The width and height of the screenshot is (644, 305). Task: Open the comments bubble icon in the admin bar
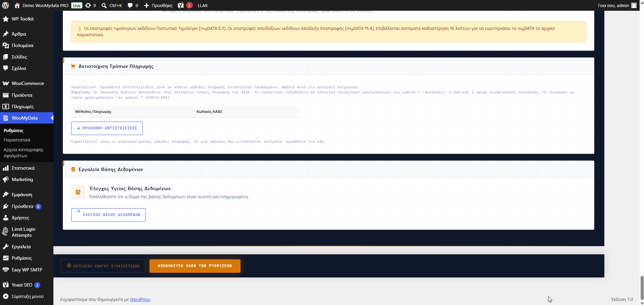coord(130,5)
